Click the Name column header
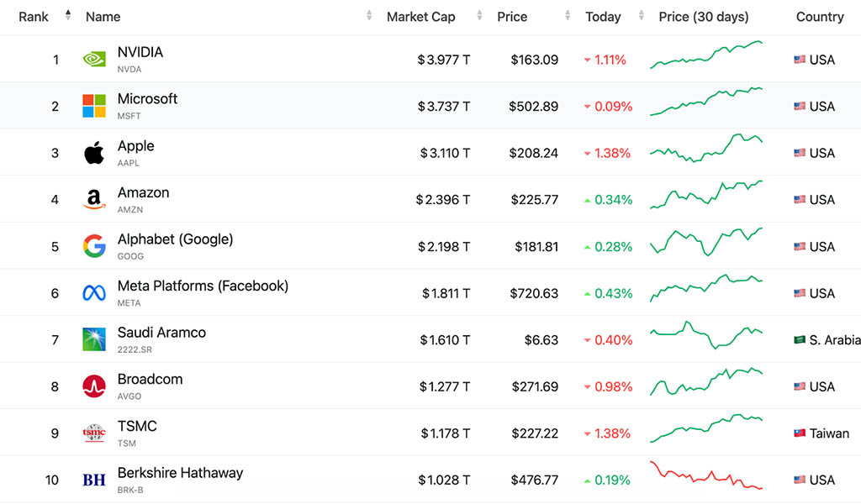Image resolution: width=861 pixels, height=504 pixels. pyautogui.click(x=103, y=17)
